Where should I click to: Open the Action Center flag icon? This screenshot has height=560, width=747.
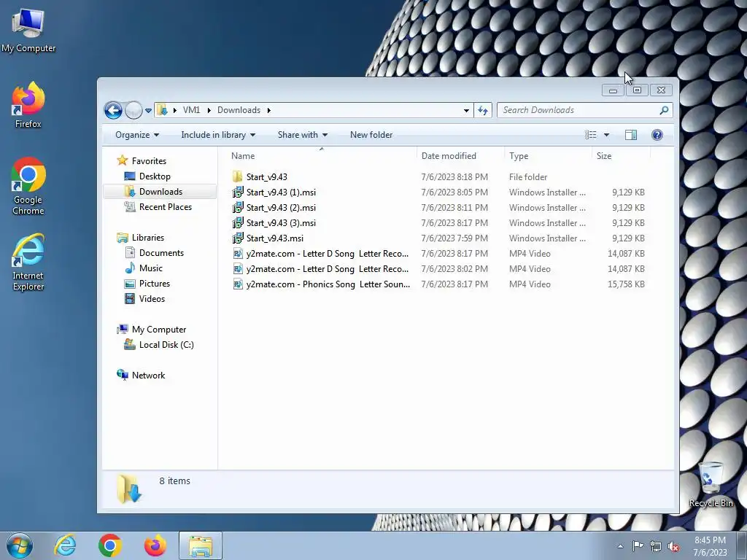[x=638, y=546]
